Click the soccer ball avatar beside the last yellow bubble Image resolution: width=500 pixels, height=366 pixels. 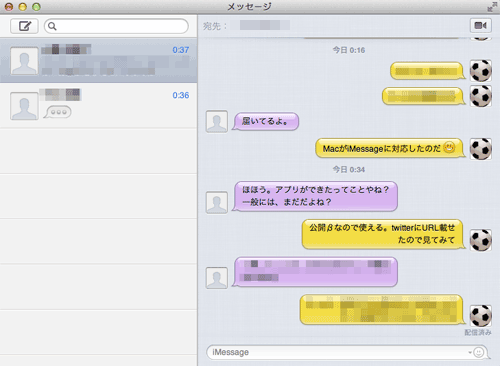coord(481,316)
